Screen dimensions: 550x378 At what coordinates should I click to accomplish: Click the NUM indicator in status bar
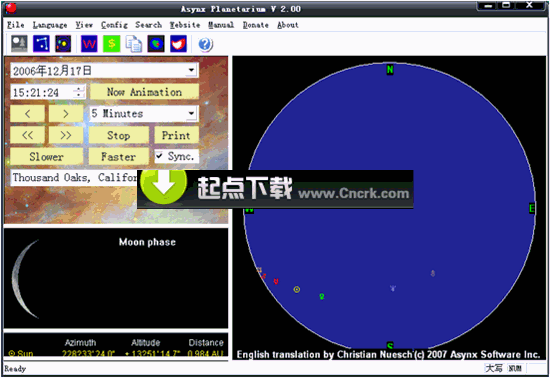pyautogui.click(x=515, y=368)
